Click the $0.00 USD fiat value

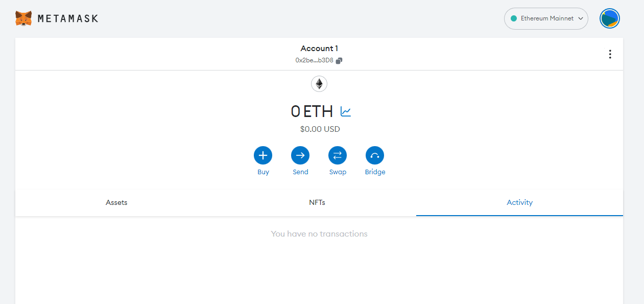(x=320, y=129)
